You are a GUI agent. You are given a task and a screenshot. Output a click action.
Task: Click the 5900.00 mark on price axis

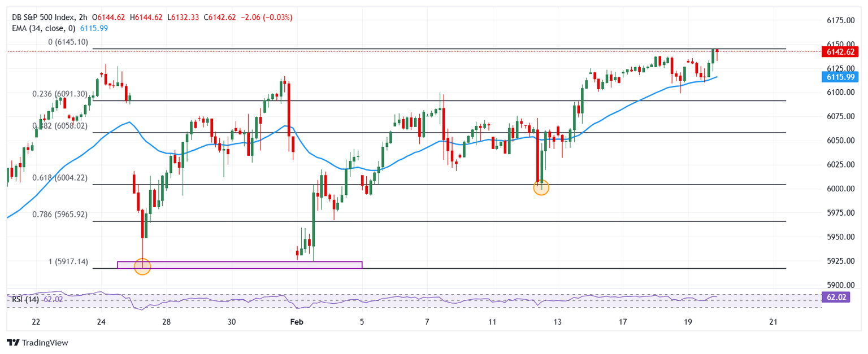click(x=839, y=285)
